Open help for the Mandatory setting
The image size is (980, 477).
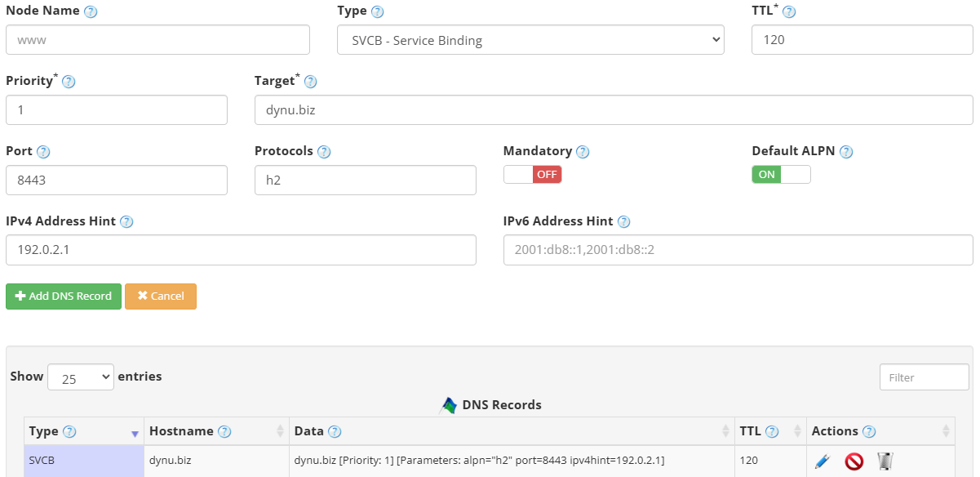click(x=583, y=151)
